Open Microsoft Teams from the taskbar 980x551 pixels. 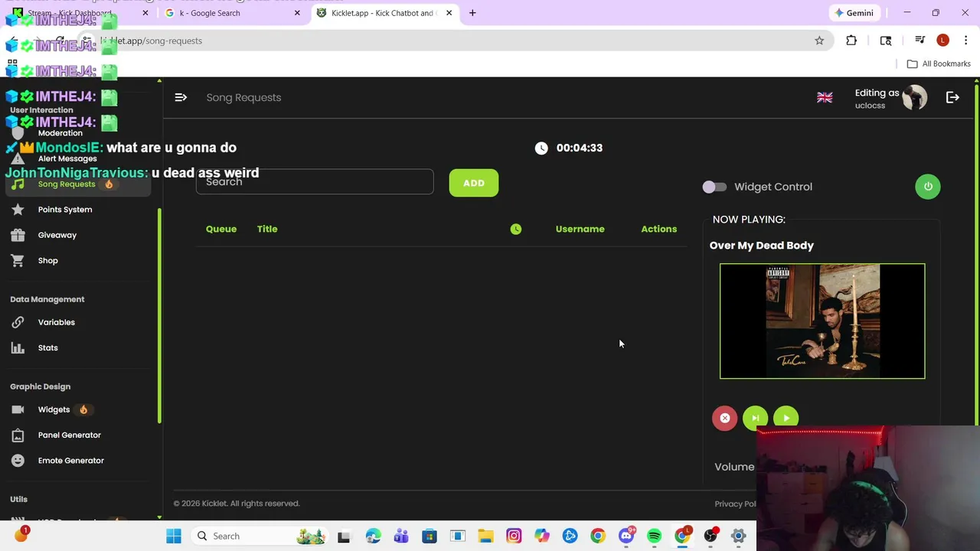[x=401, y=536]
